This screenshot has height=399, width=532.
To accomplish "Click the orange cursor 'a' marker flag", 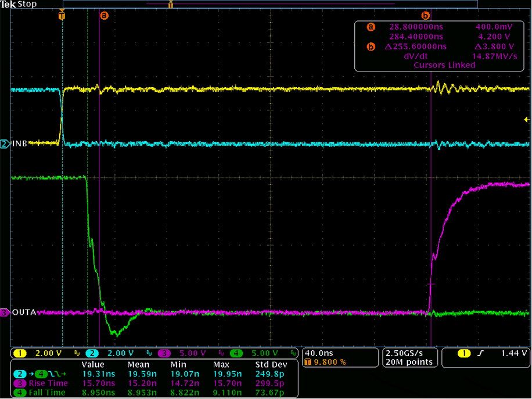I will (103, 16).
